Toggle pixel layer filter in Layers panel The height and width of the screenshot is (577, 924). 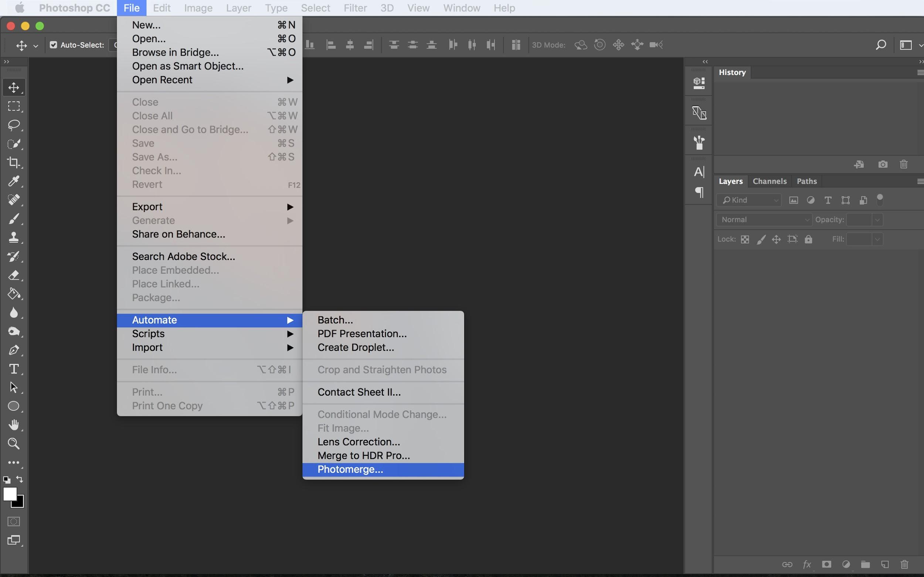click(794, 200)
